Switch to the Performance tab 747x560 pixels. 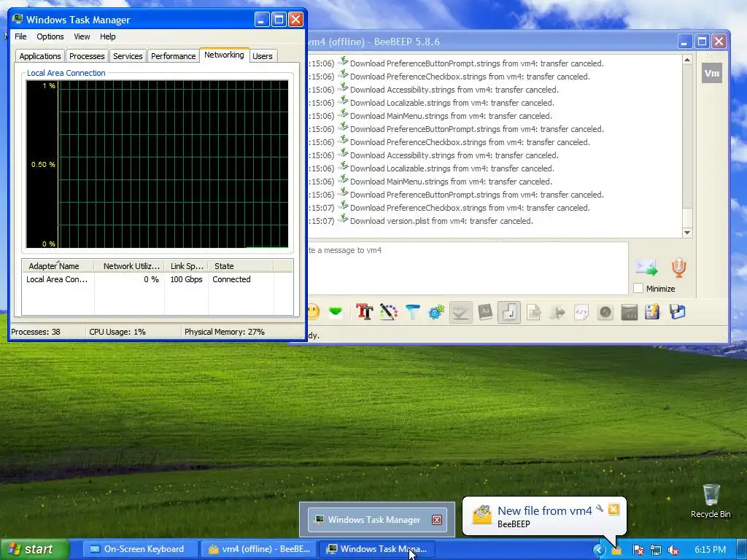point(174,56)
